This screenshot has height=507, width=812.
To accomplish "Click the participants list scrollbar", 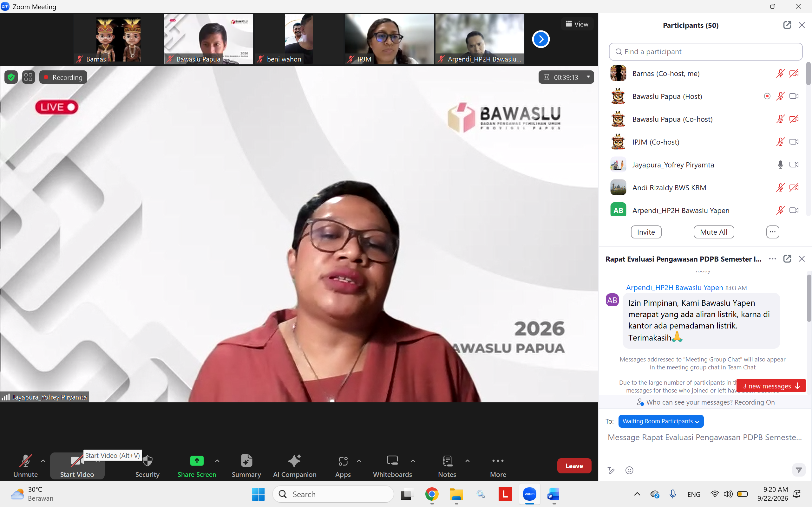I will [808, 74].
